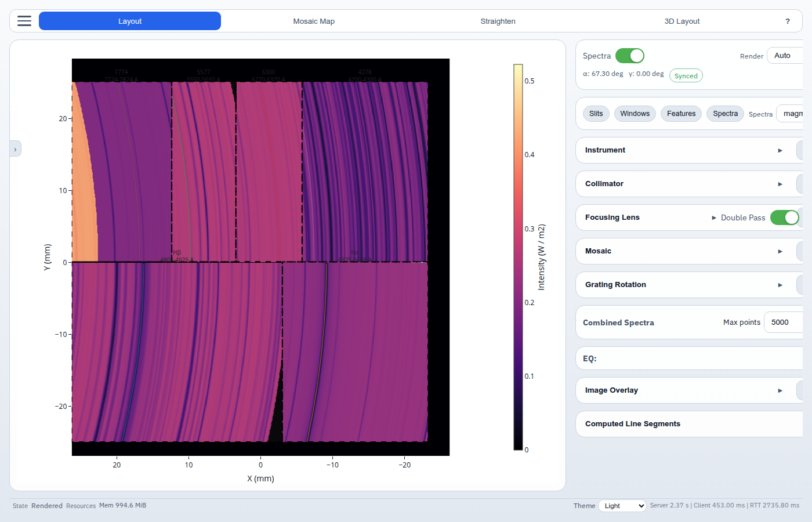
Task: Click the server timing status text
Action: coord(724,506)
